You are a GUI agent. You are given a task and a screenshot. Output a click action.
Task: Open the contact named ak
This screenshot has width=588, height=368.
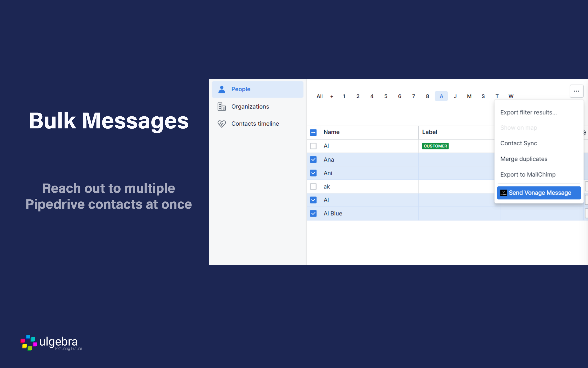[327, 187]
